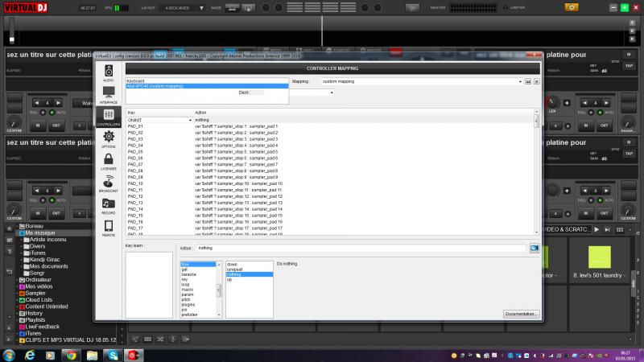Open the Options gear section
Viewport: 644px width, 362px height.
click(x=108, y=139)
